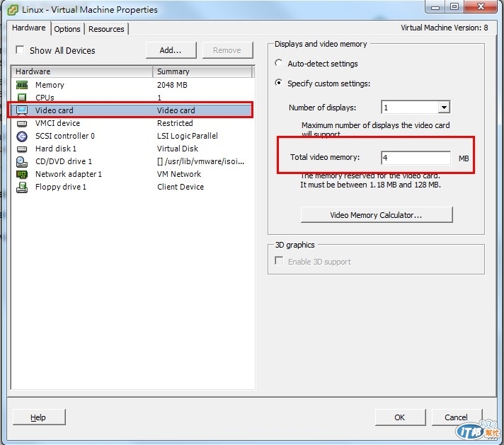The image size is (504, 445).
Task: Select the CD/DVD drive 1 row label
Action: [x=64, y=161]
